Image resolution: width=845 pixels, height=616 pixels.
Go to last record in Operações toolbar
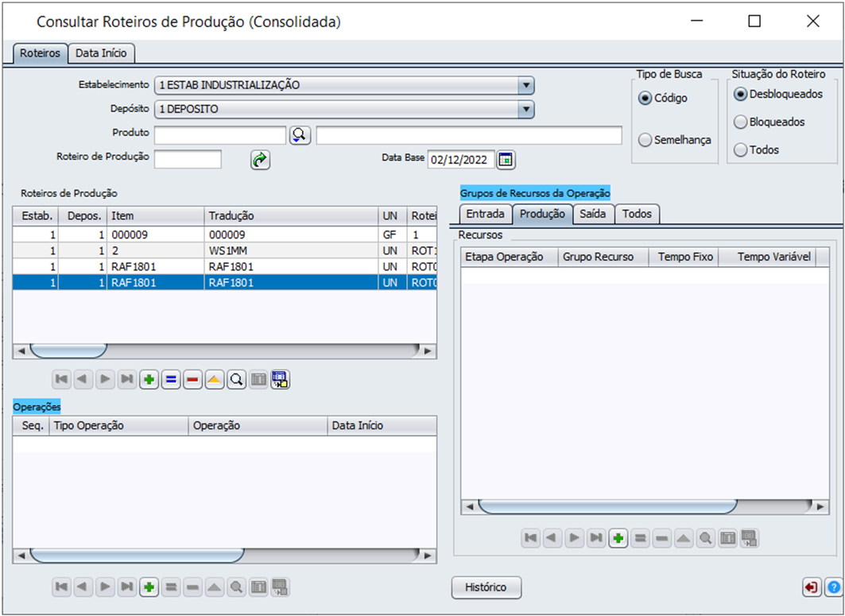(126, 587)
